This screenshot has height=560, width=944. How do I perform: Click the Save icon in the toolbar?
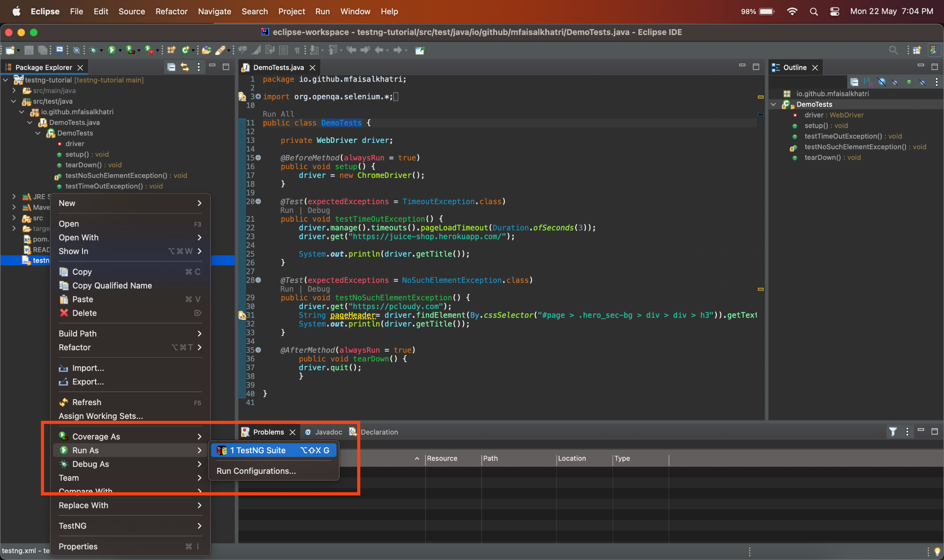click(29, 50)
